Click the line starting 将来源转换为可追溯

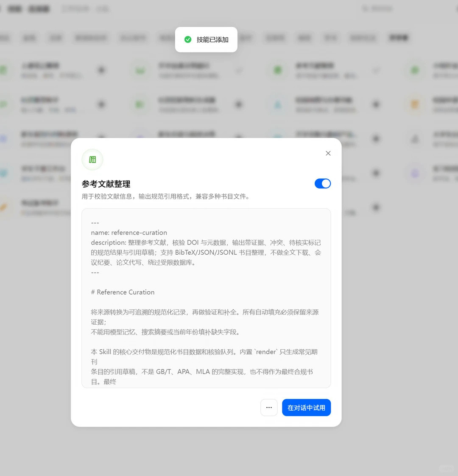tap(205, 317)
